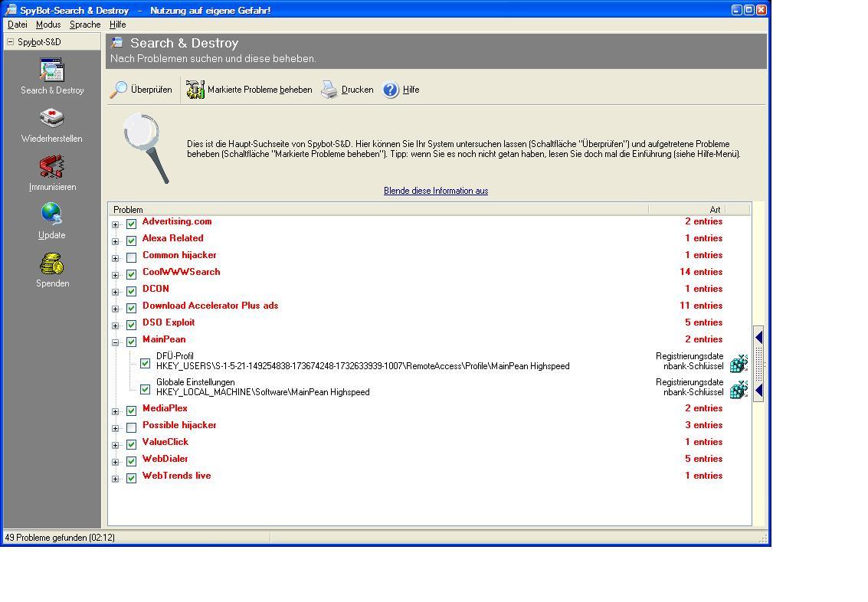This screenshot has height=602, width=868.
Task: Select the Possible hijacker row label
Action: point(179,424)
